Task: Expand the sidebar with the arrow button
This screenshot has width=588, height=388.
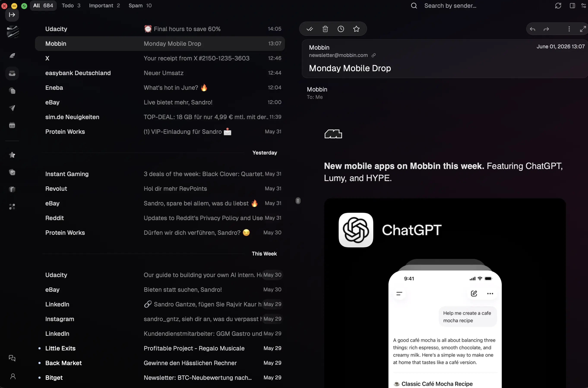Action: click(12, 15)
